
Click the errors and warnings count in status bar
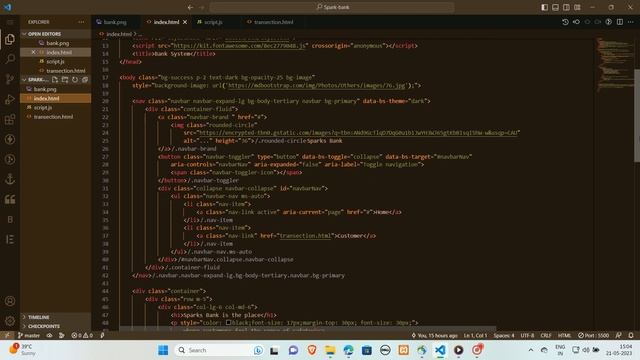point(82,335)
